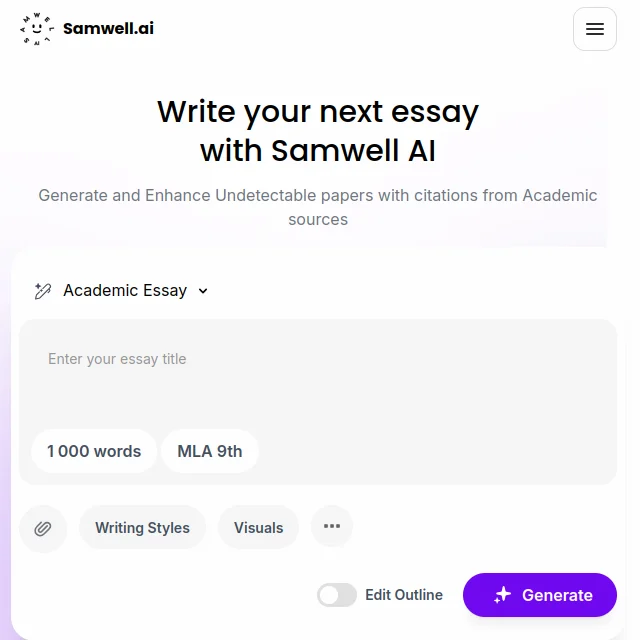Click the Edit Outline label text

404,595
